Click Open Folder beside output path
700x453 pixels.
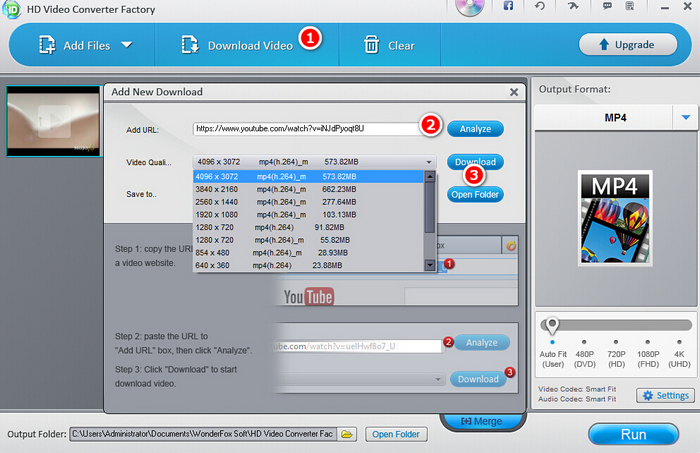coord(396,434)
